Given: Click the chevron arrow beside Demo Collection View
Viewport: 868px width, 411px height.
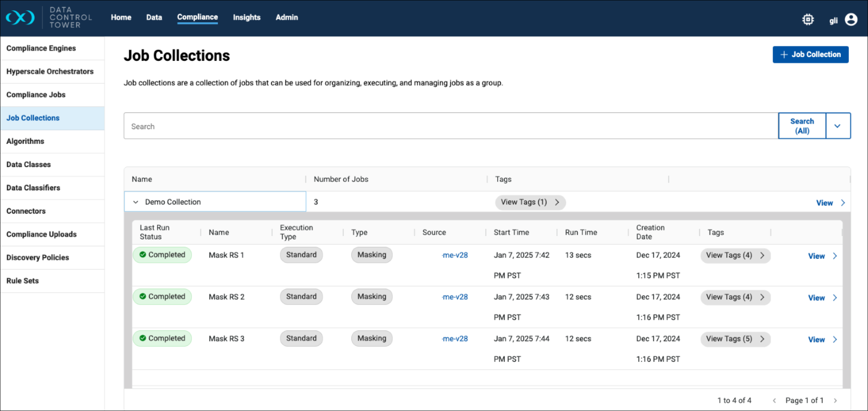Looking at the screenshot, I should (x=843, y=203).
